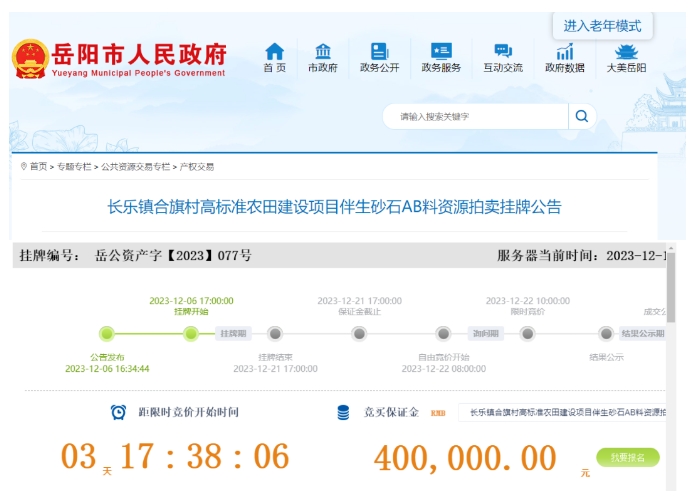The width and height of the screenshot is (694, 497).
Task: Open the 专题专栏 breadcrumb link
Action: 73,167
